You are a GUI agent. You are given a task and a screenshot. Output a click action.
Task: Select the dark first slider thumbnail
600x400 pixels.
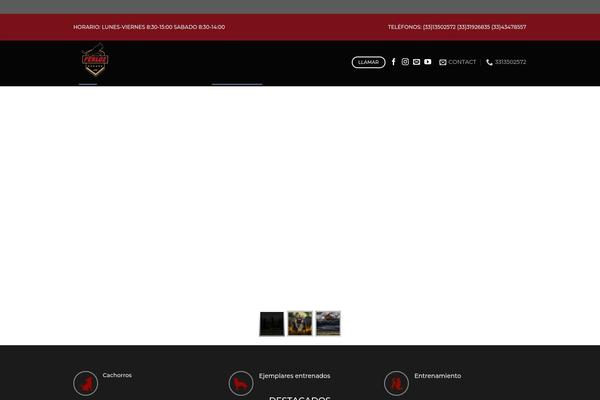272,323
